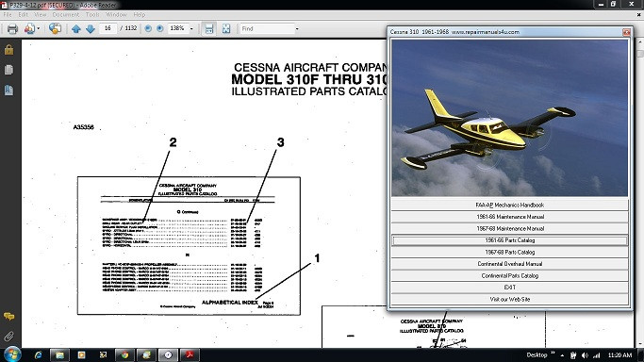644x362 pixels.
Task: Open the Tools menu
Action: point(92,14)
